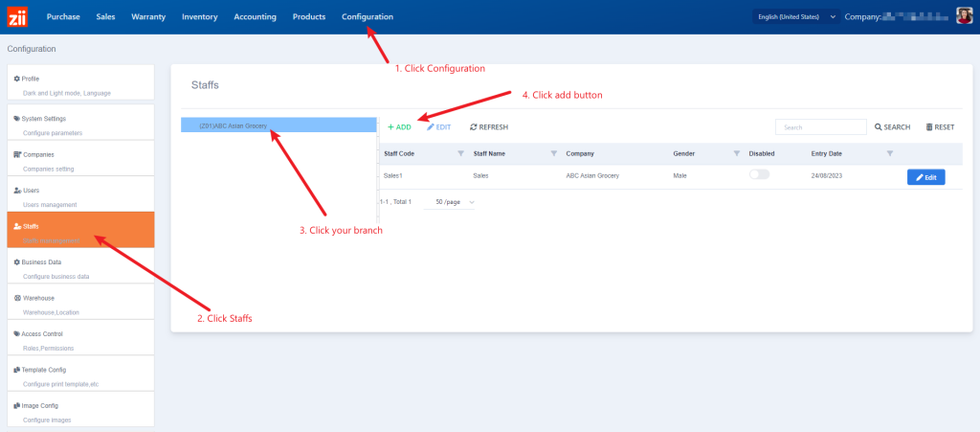Viewport: 980px width, 432px height.
Task: Click the Gender column filter icon
Action: pyautogui.click(x=736, y=153)
